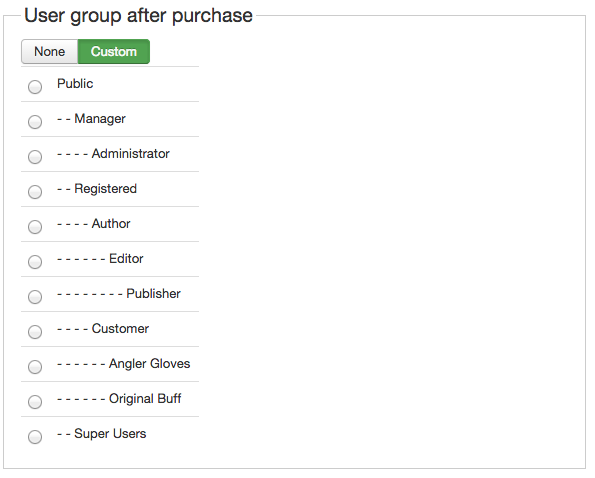
Task: Choose the Administrator radio button
Action: click(x=35, y=157)
